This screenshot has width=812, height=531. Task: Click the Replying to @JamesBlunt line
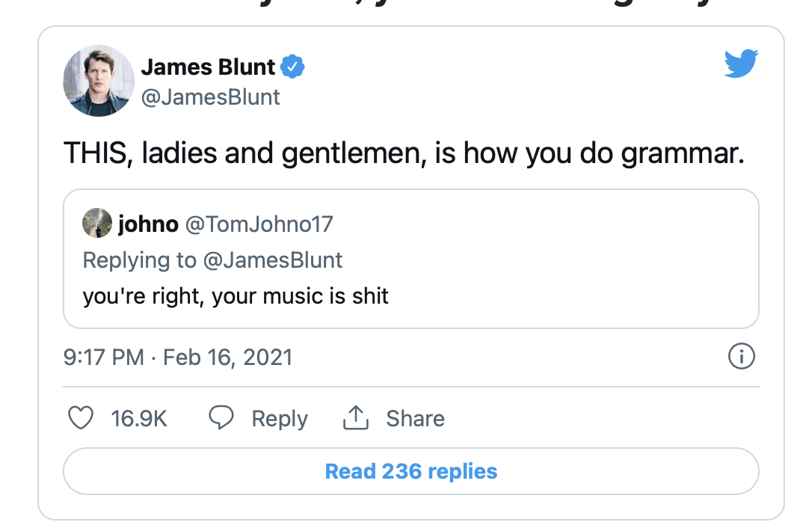click(x=212, y=260)
